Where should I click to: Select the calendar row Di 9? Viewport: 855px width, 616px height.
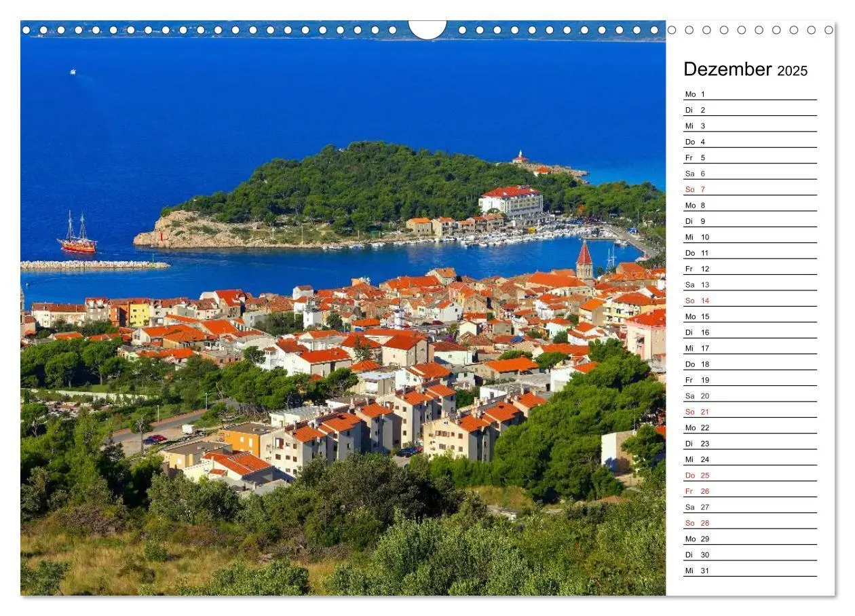click(x=750, y=221)
